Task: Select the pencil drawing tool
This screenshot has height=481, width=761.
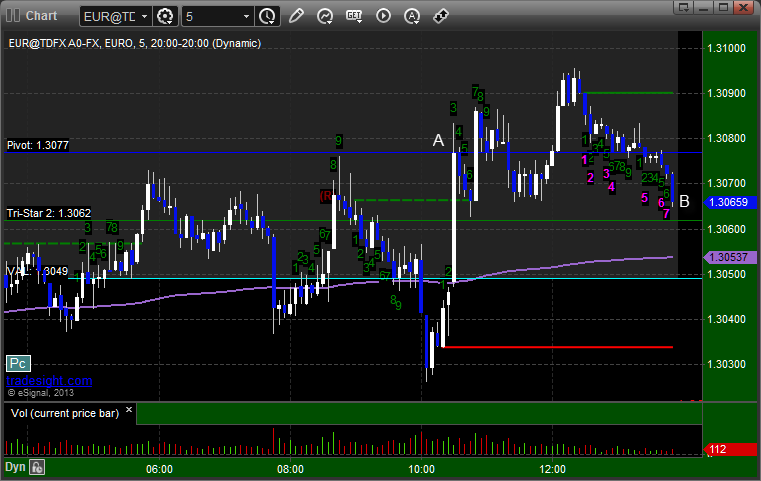Action: 296,16
